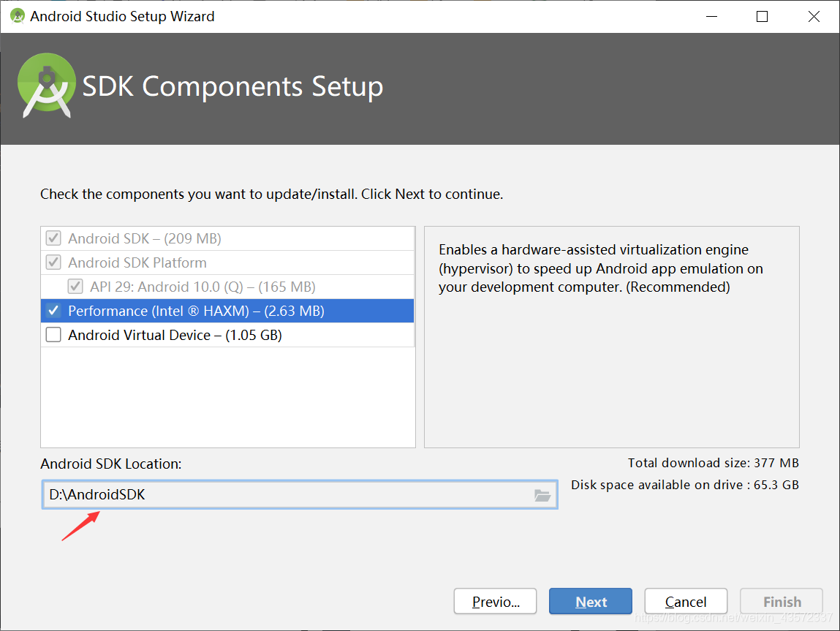Select the Android SDK Platform row
840x631 pixels.
pos(227,262)
